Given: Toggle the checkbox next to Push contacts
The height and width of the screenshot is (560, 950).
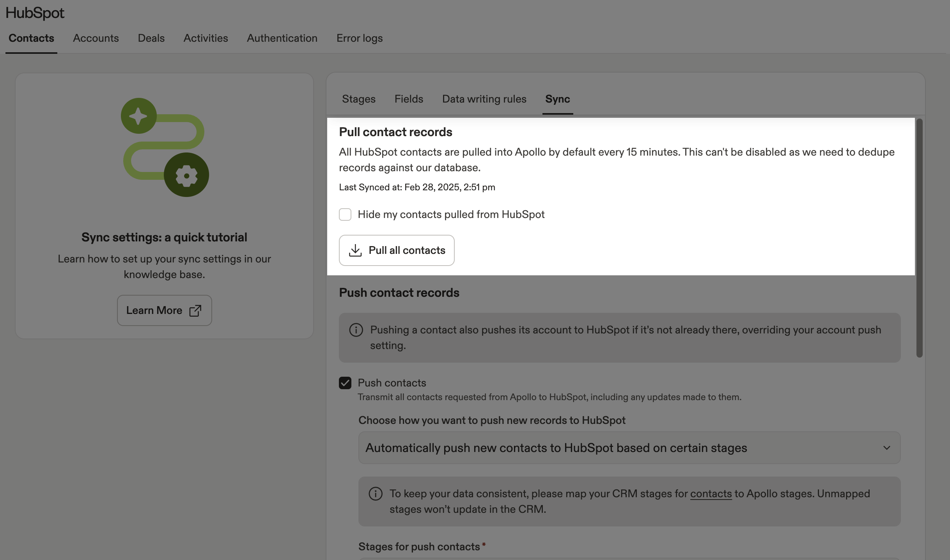Looking at the screenshot, I should (x=345, y=383).
